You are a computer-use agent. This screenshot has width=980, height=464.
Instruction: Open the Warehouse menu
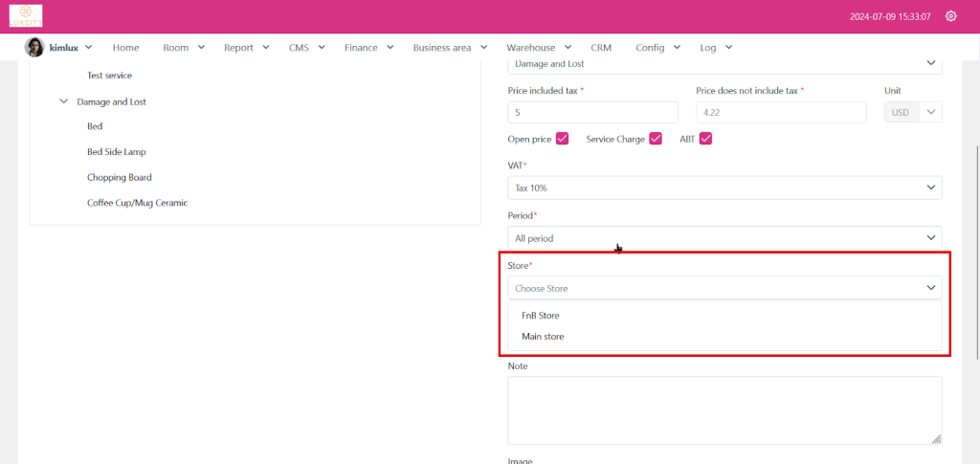(539, 47)
